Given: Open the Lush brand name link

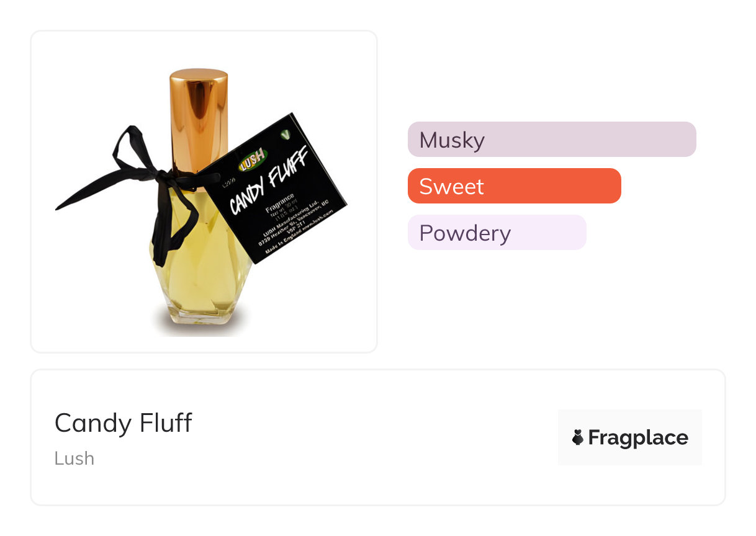Looking at the screenshot, I should 74,458.
